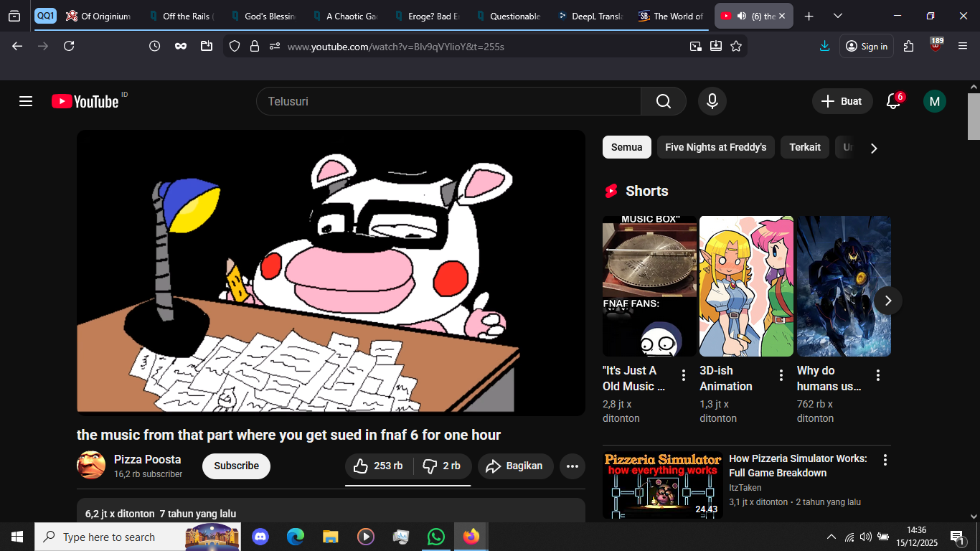Open a new browser tab

809,16
